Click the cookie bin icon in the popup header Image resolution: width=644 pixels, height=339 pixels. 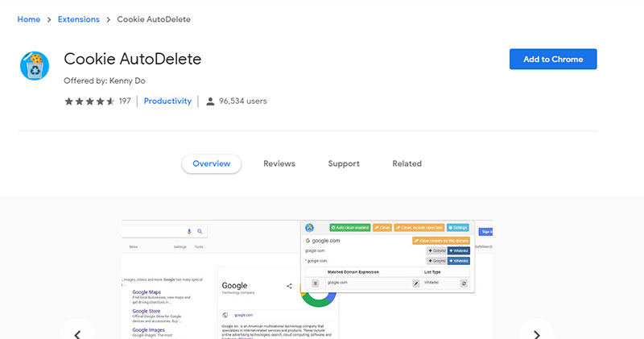tap(310, 227)
